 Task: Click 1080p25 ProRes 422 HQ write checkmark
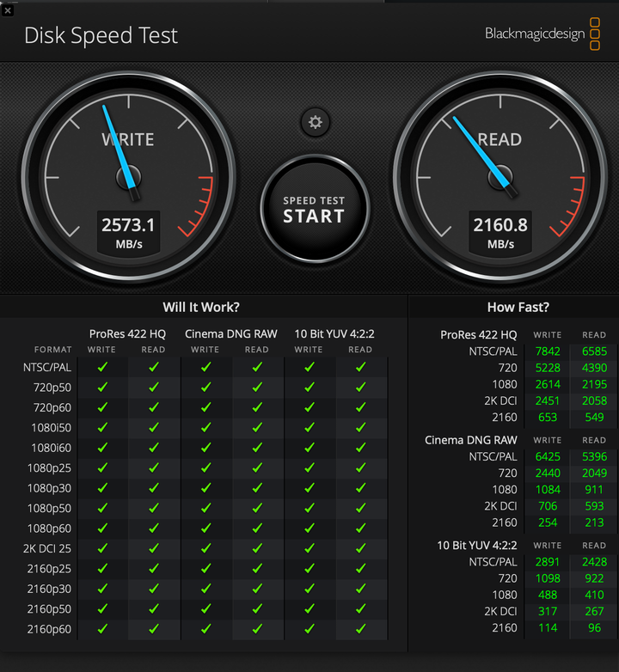tap(102, 467)
